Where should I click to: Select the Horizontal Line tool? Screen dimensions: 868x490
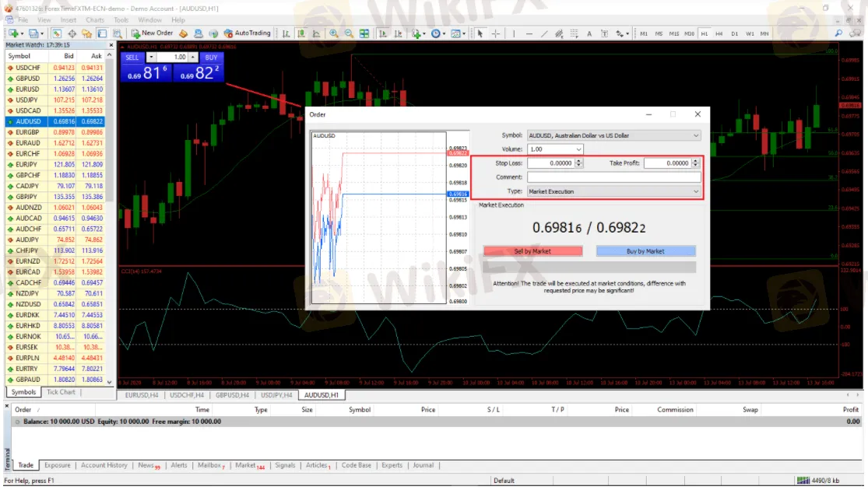[x=529, y=33]
